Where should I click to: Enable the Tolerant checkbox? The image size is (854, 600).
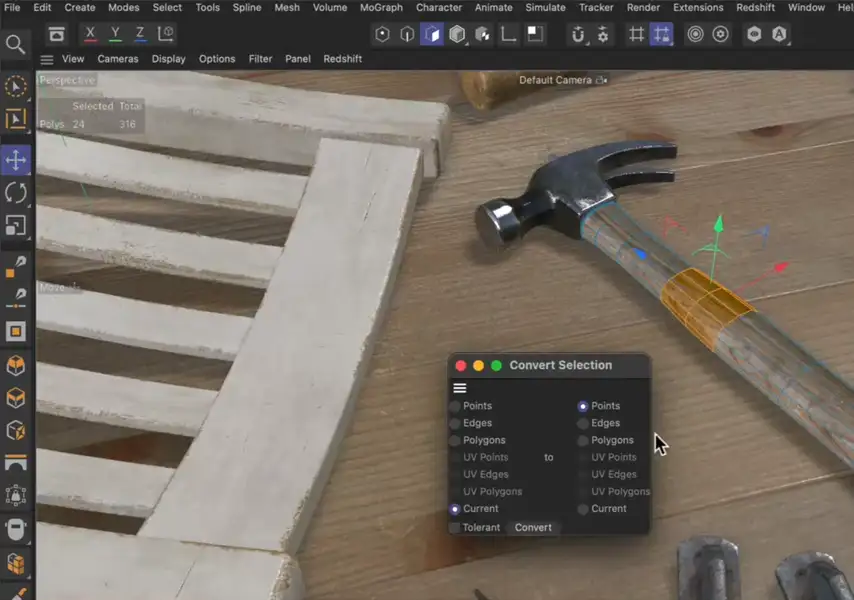point(455,527)
